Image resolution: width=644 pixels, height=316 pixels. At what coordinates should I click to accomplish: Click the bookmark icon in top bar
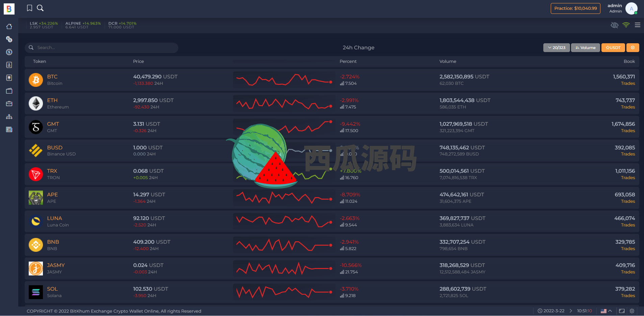pos(30,8)
